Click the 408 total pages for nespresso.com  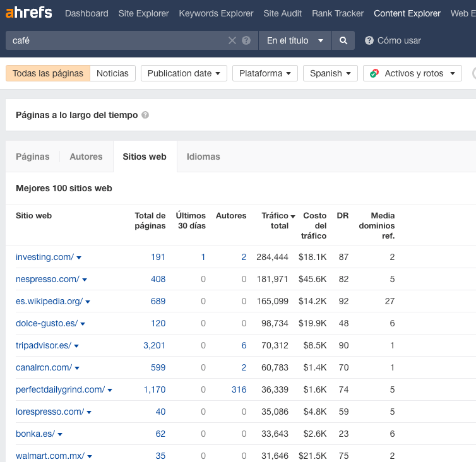click(158, 279)
